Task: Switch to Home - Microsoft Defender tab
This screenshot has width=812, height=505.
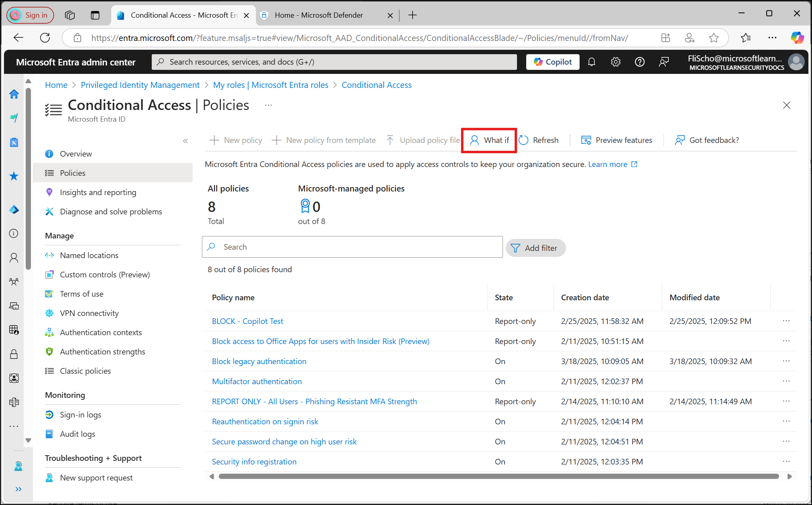Action: point(319,15)
